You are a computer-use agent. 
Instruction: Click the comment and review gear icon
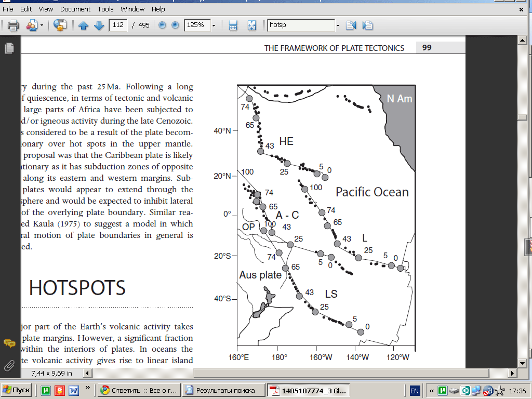[x=60, y=25]
